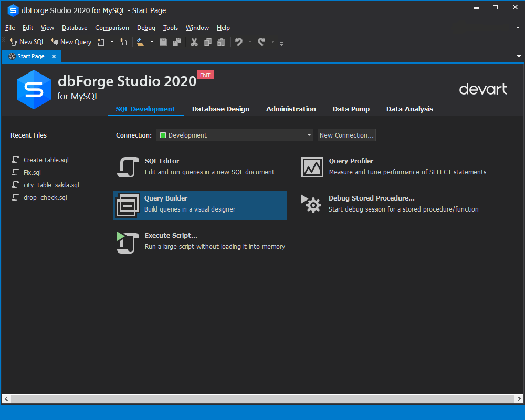Open a New Query window
Screen dimensions: 525x420
[71, 41]
